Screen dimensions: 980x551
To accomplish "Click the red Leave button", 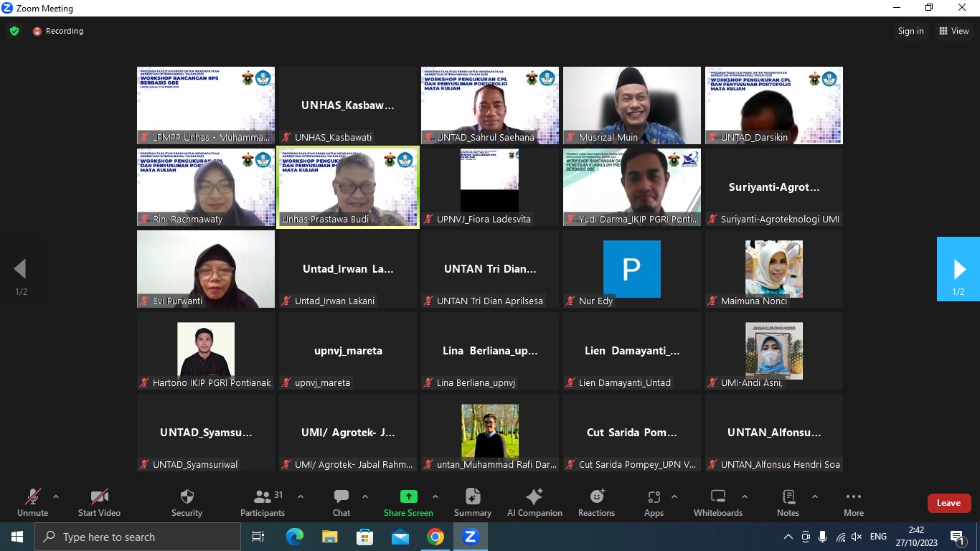I will click(948, 503).
